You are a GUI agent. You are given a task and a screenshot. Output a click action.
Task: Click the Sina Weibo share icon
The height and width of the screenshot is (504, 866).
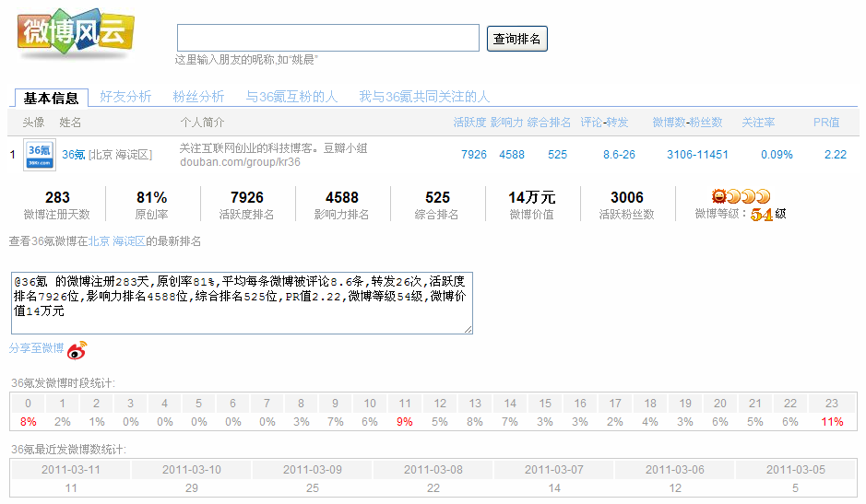(77, 350)
